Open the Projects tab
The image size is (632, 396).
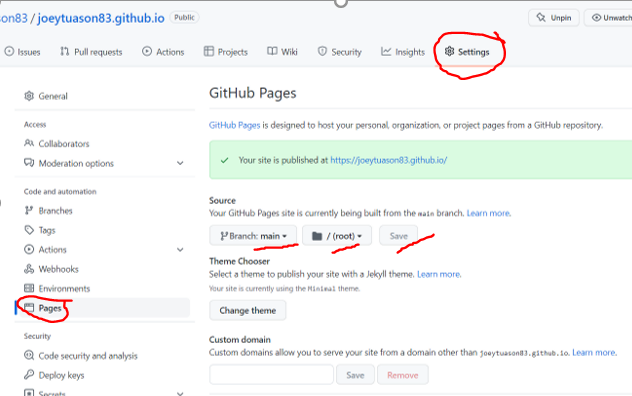coord(226,52)
